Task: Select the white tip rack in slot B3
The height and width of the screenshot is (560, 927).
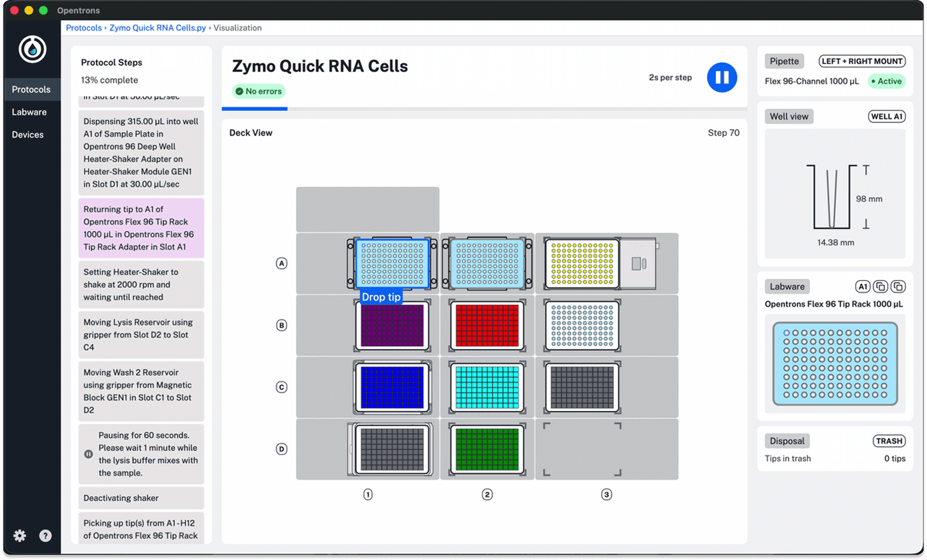Action: pos(582,325)
